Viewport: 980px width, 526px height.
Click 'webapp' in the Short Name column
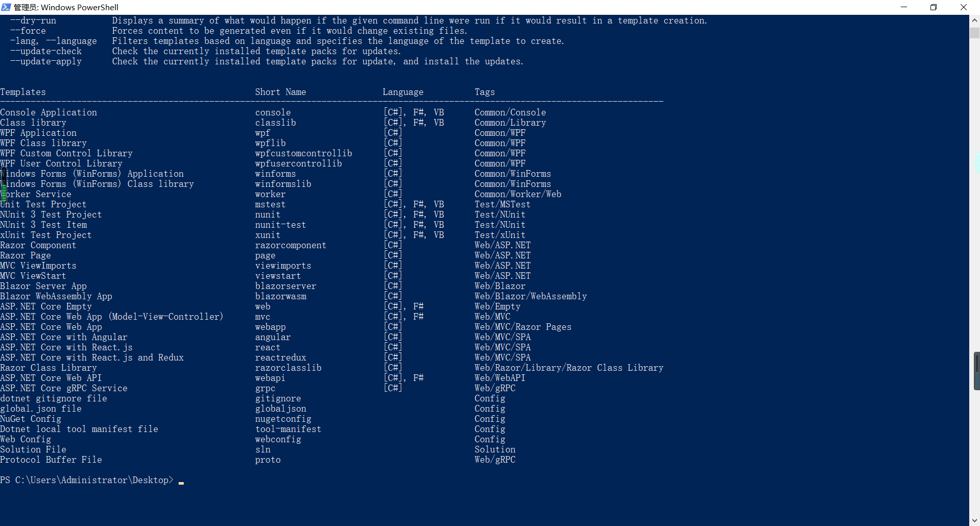(x=271, y=327)
